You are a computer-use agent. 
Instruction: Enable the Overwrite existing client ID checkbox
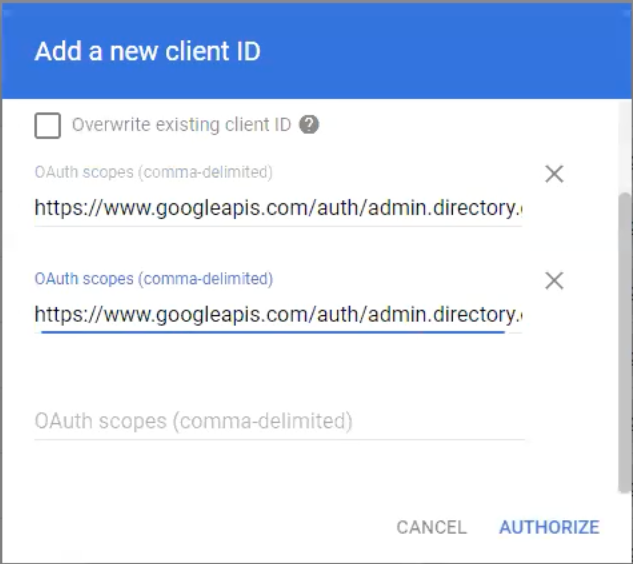click(x=48, y=126)
